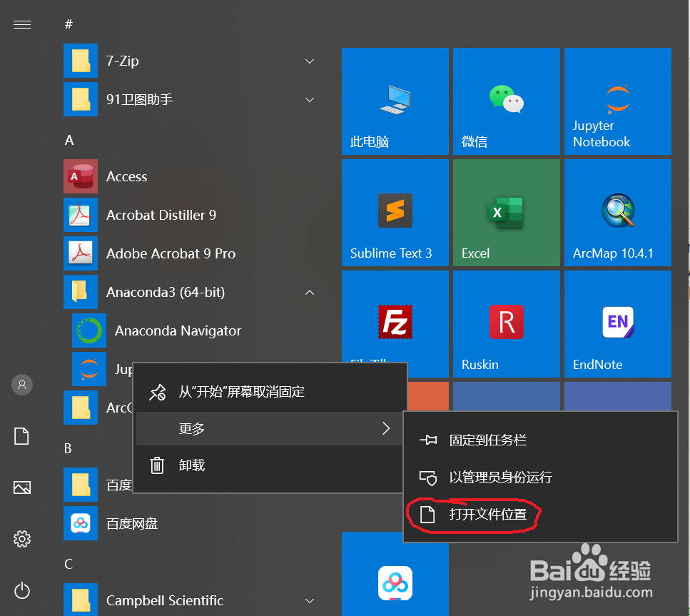Select 以管理员身份运行
Screen dimensions: 690x616
pyautogui.click(x=540, y=477)
